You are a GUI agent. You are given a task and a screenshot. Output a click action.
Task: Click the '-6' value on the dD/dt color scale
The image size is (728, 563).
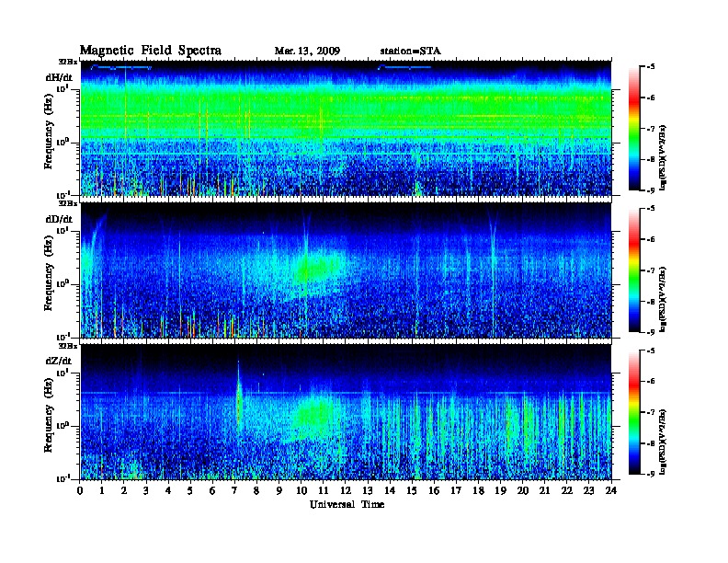tap(650, 240)
